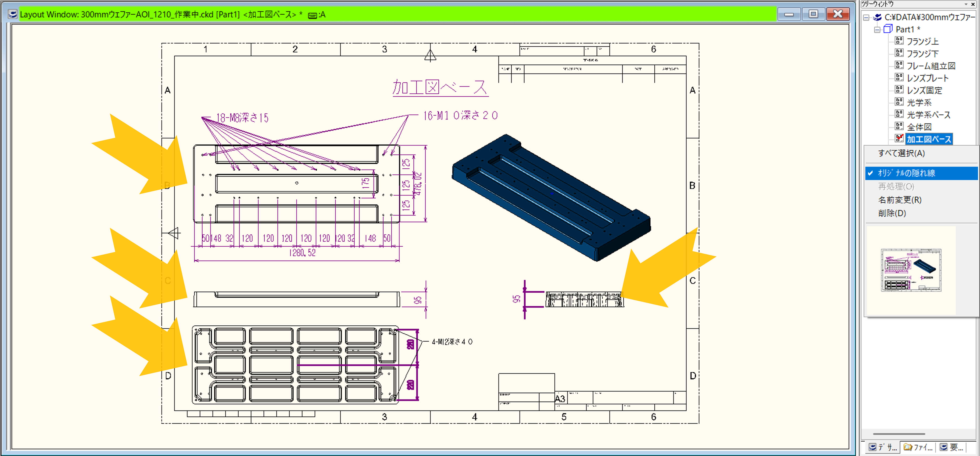Screen dimensions: 980x456
Task: Select the Part1 * node label
Action: pyautogui.click(x=908, y=29)
